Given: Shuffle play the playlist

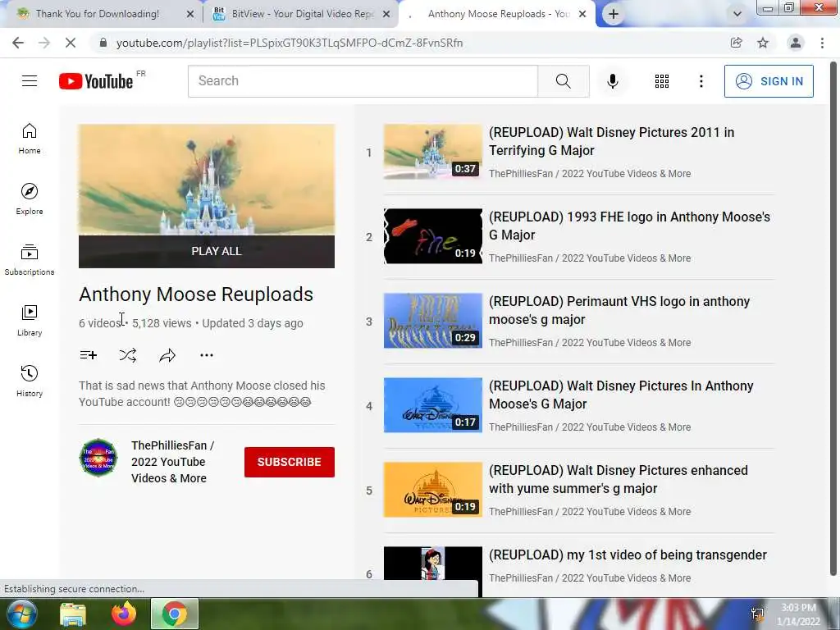Looking at the screenshot, I should pyautogui.click(x=127, y=354).
